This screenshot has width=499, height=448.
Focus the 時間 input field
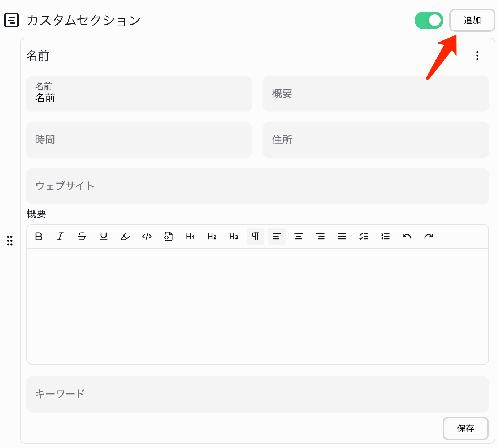tap(139, 139)
